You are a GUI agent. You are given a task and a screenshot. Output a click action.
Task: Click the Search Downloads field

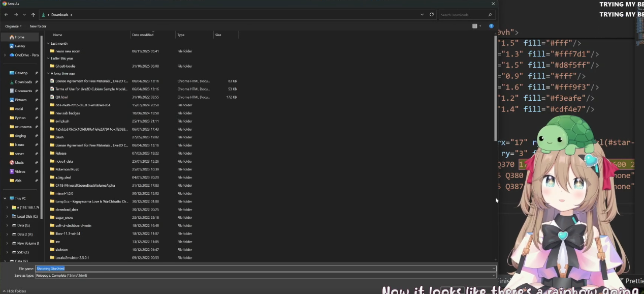click(x=466, y=15)
